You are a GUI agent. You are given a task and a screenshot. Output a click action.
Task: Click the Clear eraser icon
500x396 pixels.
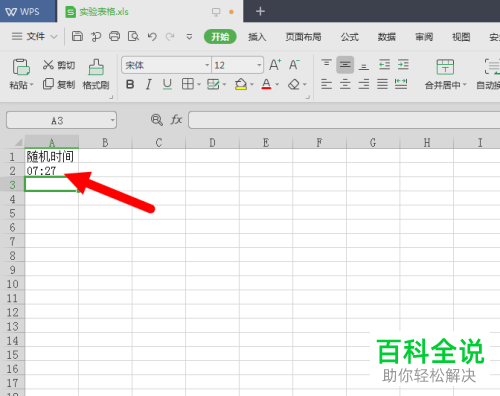tap(294, 84)
